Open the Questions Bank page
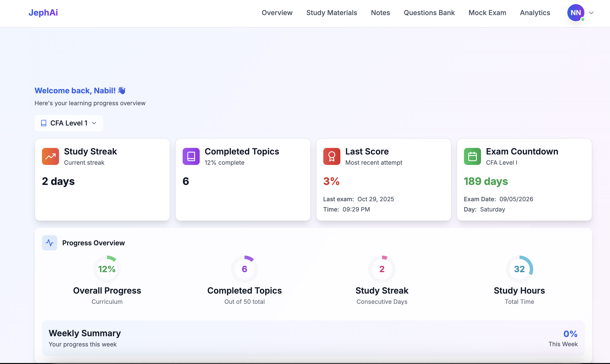This screenshot has height=364, width=610. pyautogui.click(x=429, y=13)
